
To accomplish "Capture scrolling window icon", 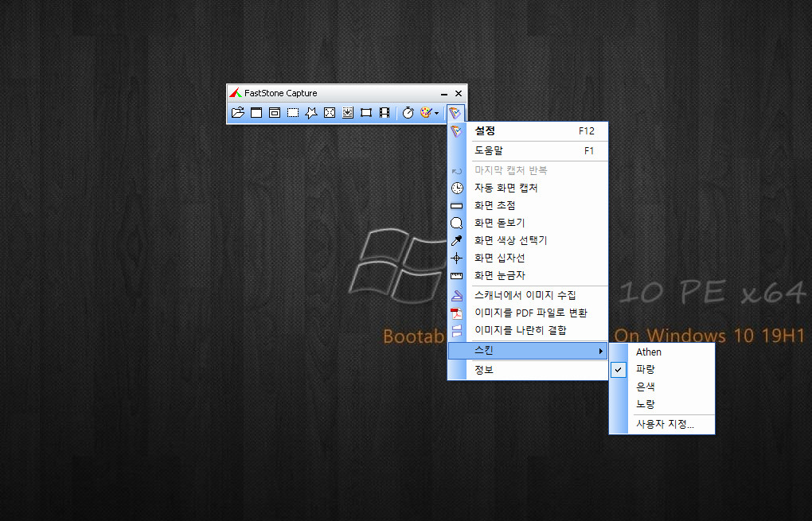I will 348,113.
